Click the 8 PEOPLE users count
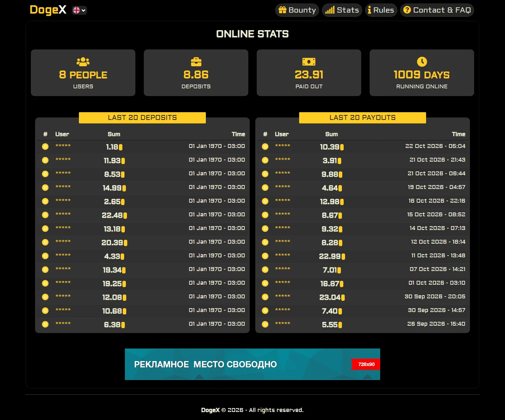The width and height of the screenshot is (505, 420). pyautogui.click(x=83, y=75)
